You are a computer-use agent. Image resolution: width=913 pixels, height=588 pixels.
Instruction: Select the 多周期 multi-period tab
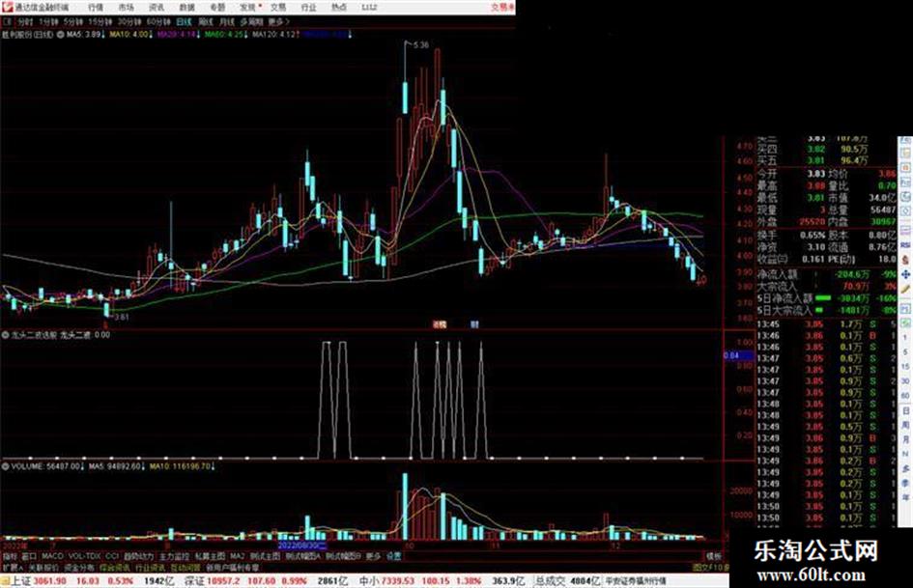coord(251,21)
